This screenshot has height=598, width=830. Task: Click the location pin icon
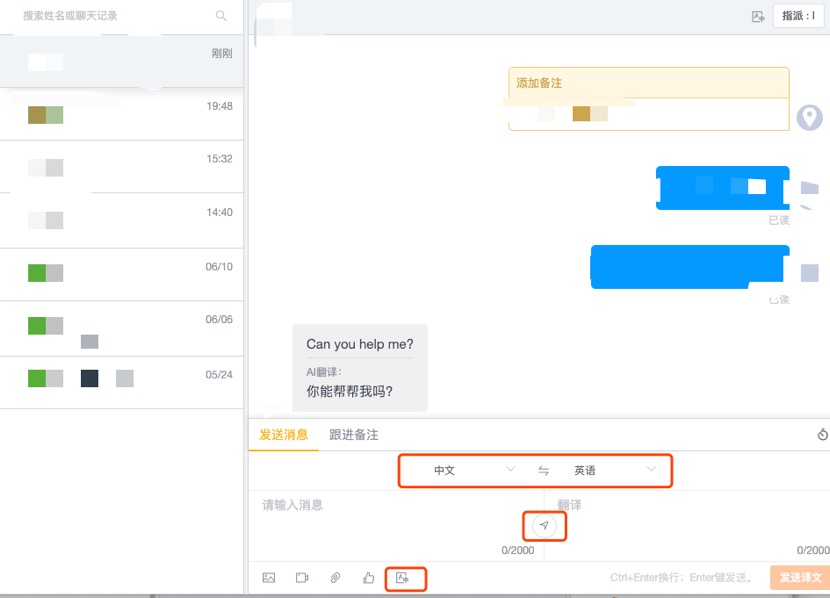(809, 117)
